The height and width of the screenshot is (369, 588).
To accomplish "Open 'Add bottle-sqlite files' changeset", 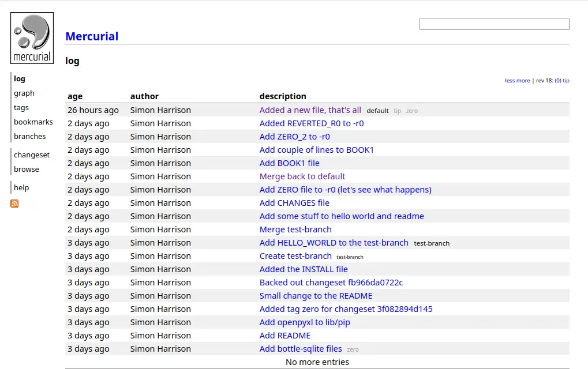I will pyautogui.click(x=301, y=349).
